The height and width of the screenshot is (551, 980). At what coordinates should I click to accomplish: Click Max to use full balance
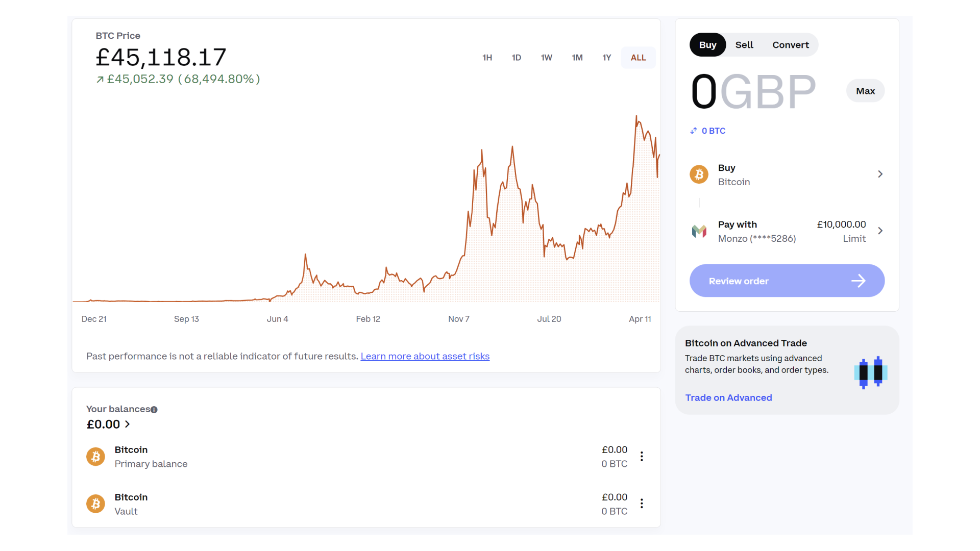coord(865,90)
